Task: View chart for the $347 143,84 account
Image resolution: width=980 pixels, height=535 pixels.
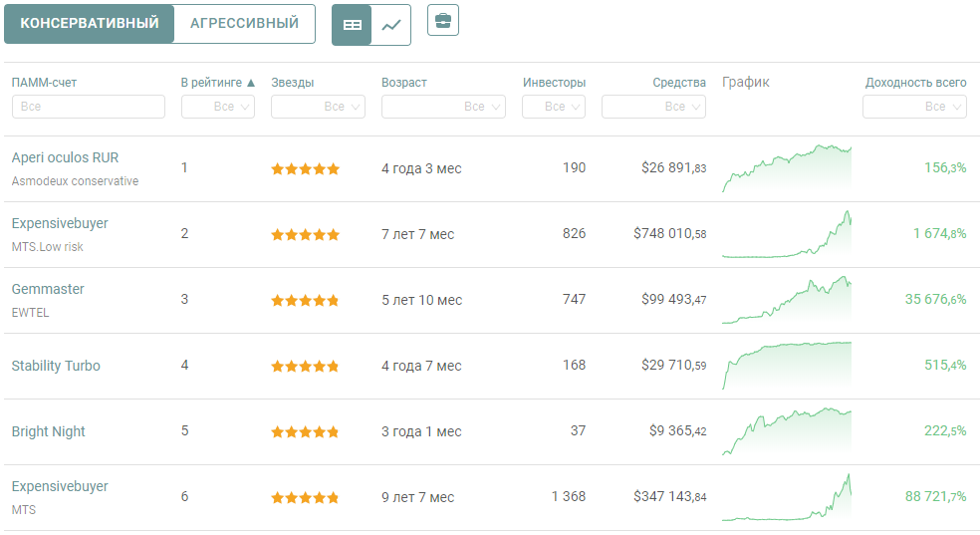Action: pos(787,497)
